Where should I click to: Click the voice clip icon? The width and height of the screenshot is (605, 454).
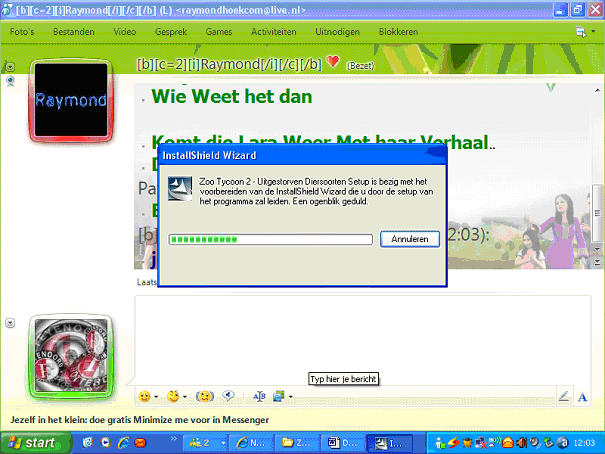pos(228,396)
